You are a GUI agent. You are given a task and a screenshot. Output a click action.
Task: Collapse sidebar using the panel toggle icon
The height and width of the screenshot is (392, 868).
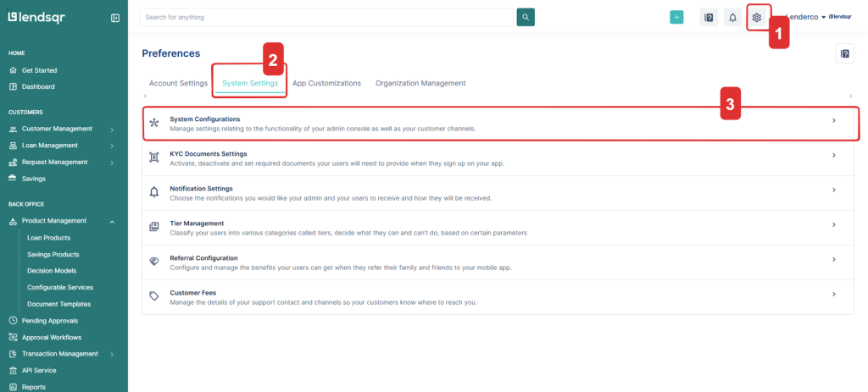115,18
